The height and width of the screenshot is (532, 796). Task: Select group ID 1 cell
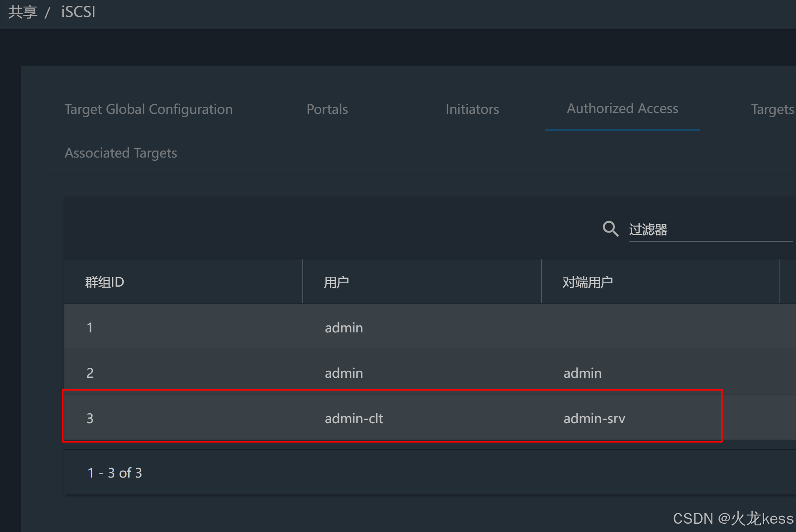tap(90, 328)
